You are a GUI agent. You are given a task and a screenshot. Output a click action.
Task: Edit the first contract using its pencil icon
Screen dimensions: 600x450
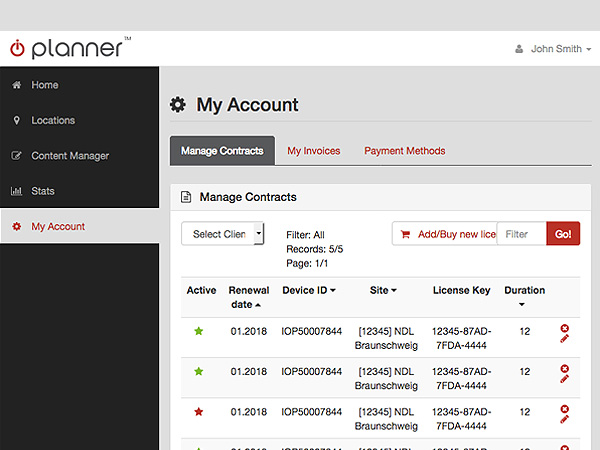click(564, 339)
